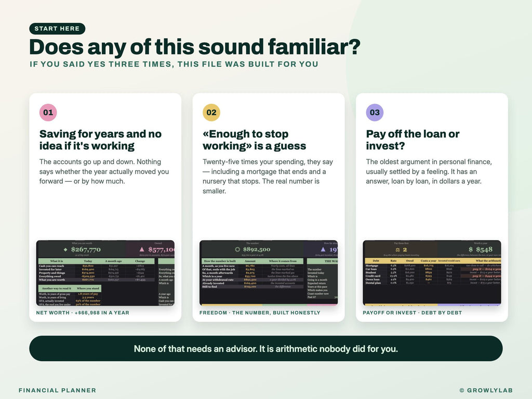
Task: Click the $892,500 freedom number value
Action: pyautogui.click(x=257, y=249)
